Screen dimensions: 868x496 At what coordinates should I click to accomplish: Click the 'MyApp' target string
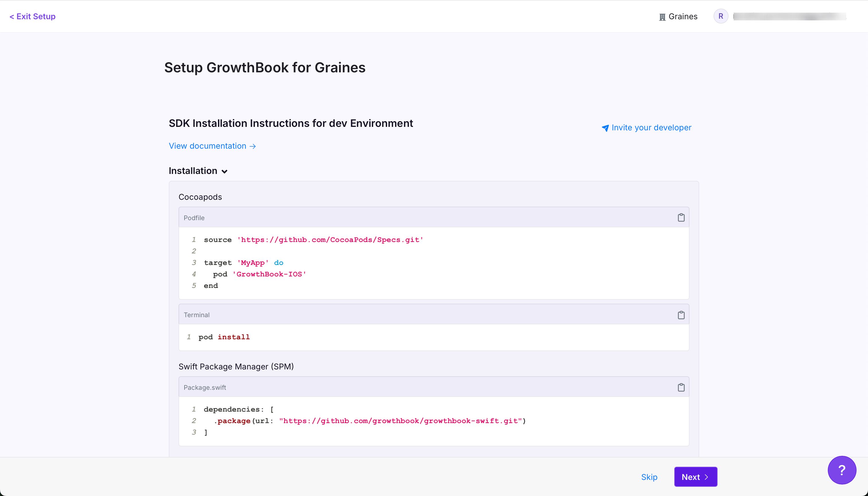(253, 263)
